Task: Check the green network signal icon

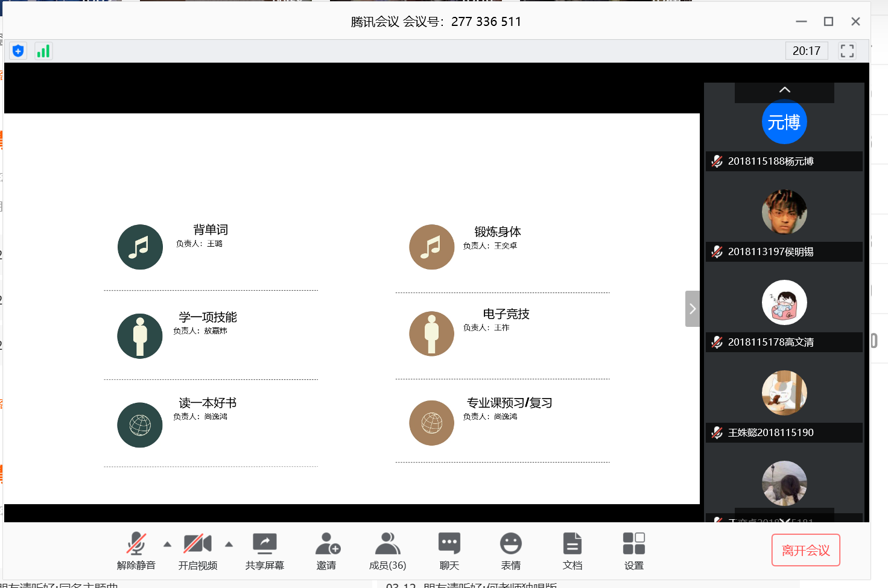Action: 43,51
